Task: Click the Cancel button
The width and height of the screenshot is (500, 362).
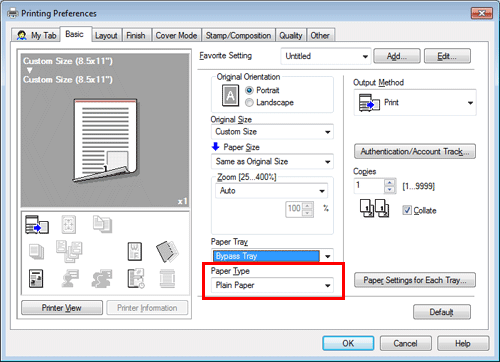Action: pos(406,343)
